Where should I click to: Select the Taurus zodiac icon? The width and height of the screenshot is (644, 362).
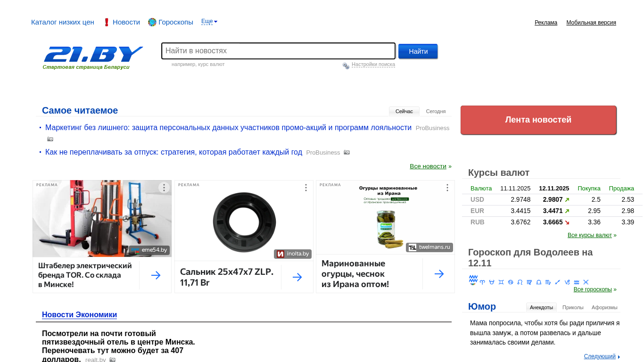coord(492,282)
